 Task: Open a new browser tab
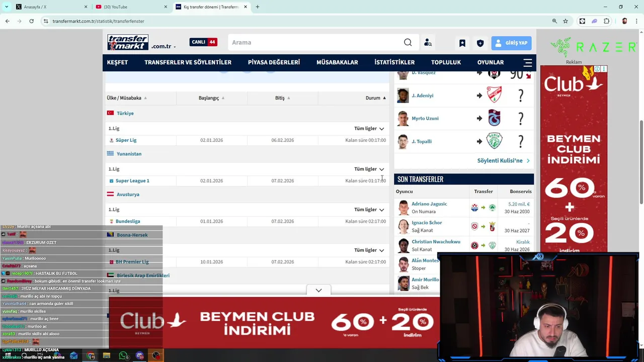(x=258, y=7)
